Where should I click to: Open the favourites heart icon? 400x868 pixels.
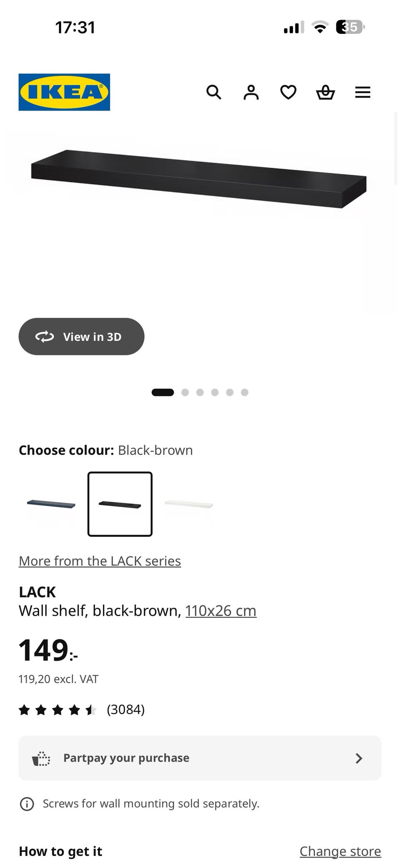(x=288, y=92)
